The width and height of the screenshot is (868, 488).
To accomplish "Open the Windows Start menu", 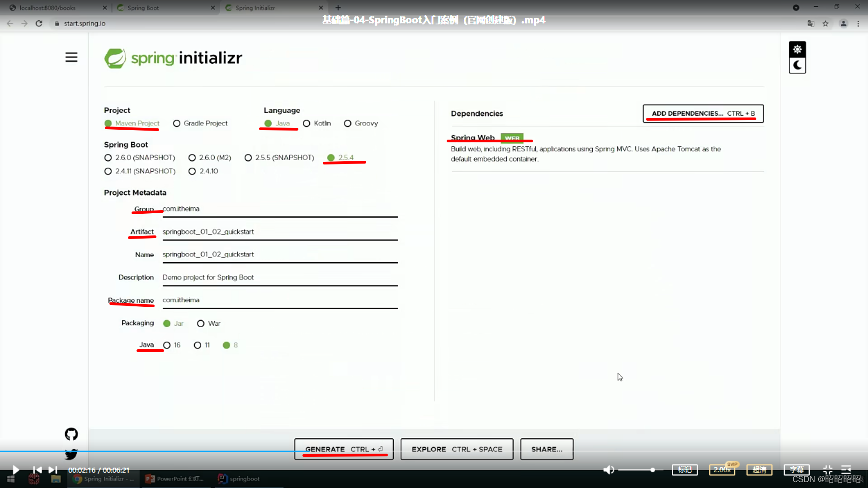I will click(11, 479).
